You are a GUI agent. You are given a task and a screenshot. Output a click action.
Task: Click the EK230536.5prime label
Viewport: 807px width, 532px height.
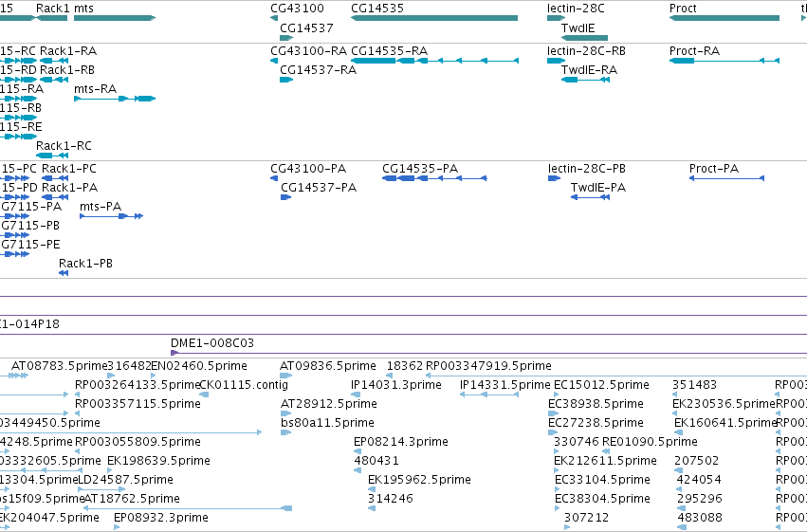(724, 404)
